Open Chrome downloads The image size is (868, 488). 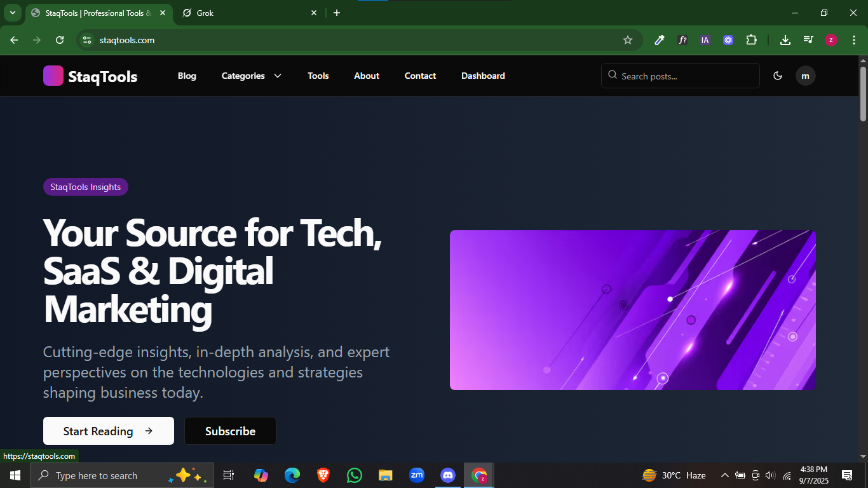(785, 40)
